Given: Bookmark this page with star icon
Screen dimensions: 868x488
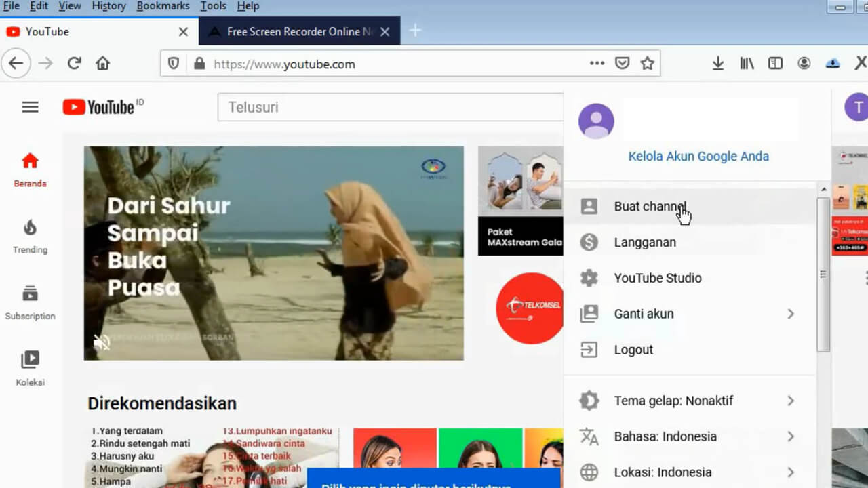Looking at the screenshot, I should (648, 64).
